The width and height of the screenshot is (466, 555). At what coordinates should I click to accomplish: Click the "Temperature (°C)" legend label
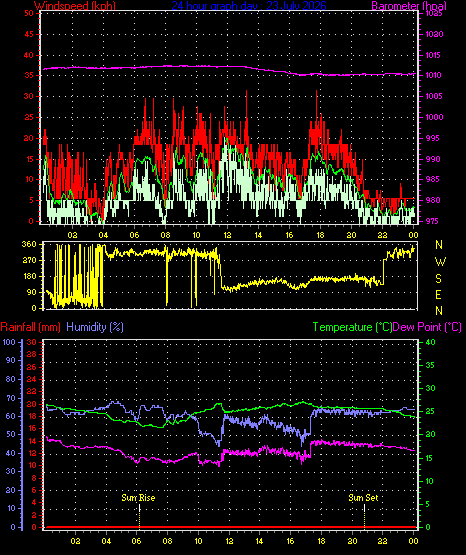[x=352, y=327]
